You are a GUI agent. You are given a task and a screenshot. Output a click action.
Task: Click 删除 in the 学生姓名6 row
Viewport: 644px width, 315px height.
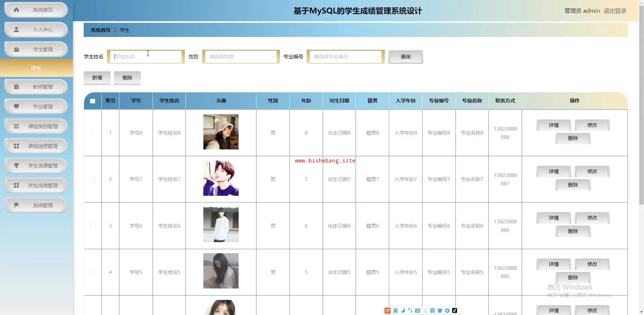click(x=573, y=231)
